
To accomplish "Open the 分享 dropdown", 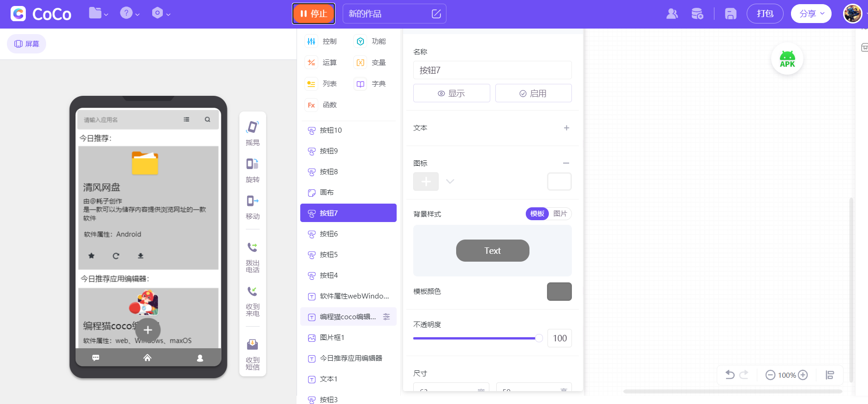I will pos(811,14).
